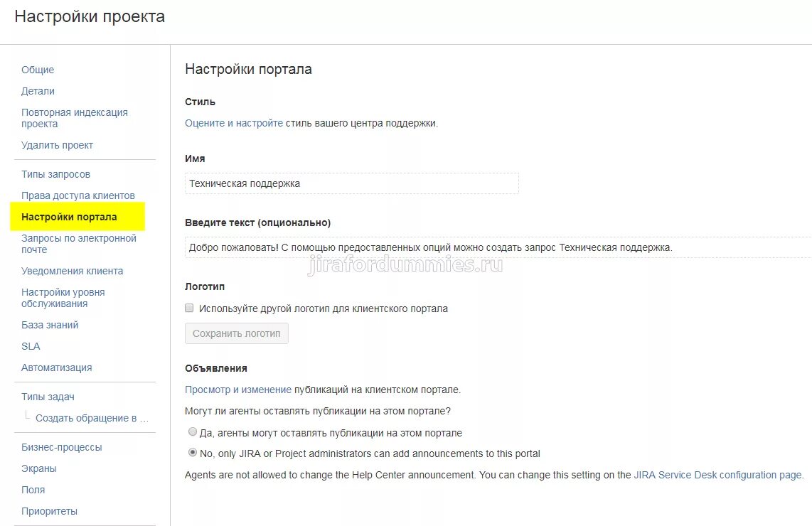Click the 'Имя' text field
Viewport: 812px width, 526px height.
[x=351, y=183]
